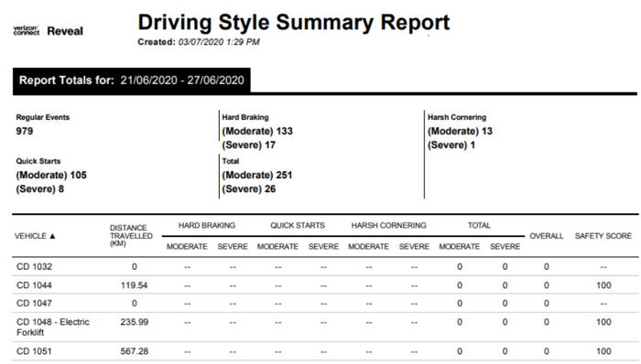Click distance value 235.99
The width and height of the screenshot is (641, 364).
coord(134,322)
